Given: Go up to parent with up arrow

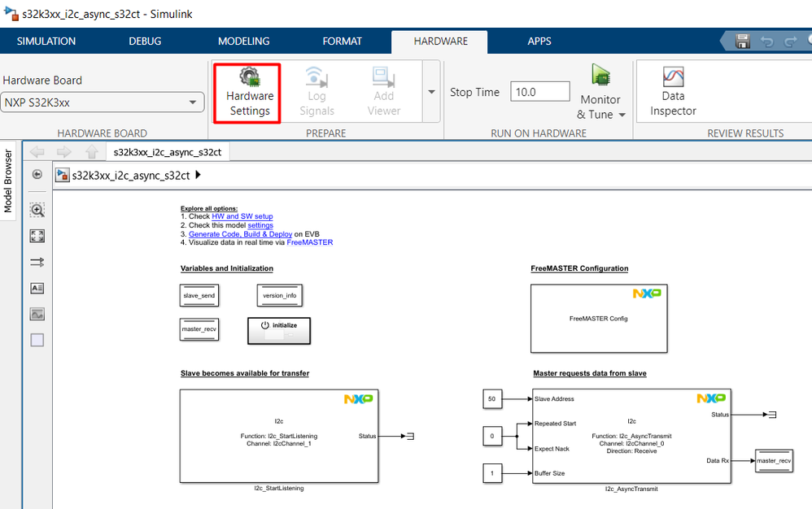Looking at the screenshot, I should tap(92, 151).
